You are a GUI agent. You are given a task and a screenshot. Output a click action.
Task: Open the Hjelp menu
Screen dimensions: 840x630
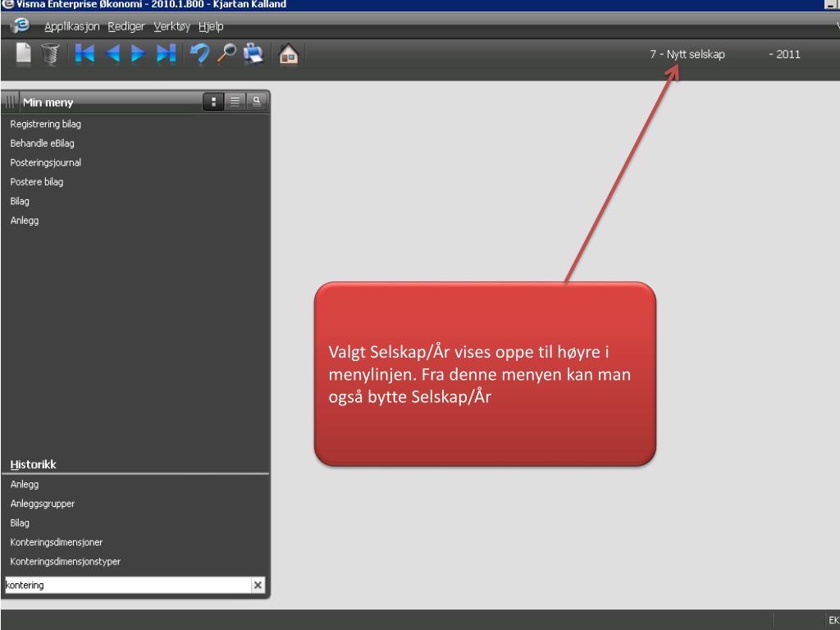tap(211, 26)
